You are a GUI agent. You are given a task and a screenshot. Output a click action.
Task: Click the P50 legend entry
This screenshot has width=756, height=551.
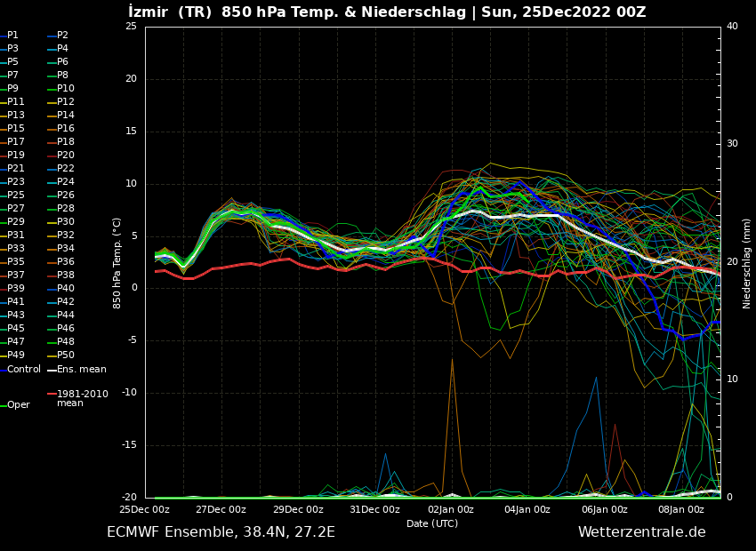(x=60, y=355)
